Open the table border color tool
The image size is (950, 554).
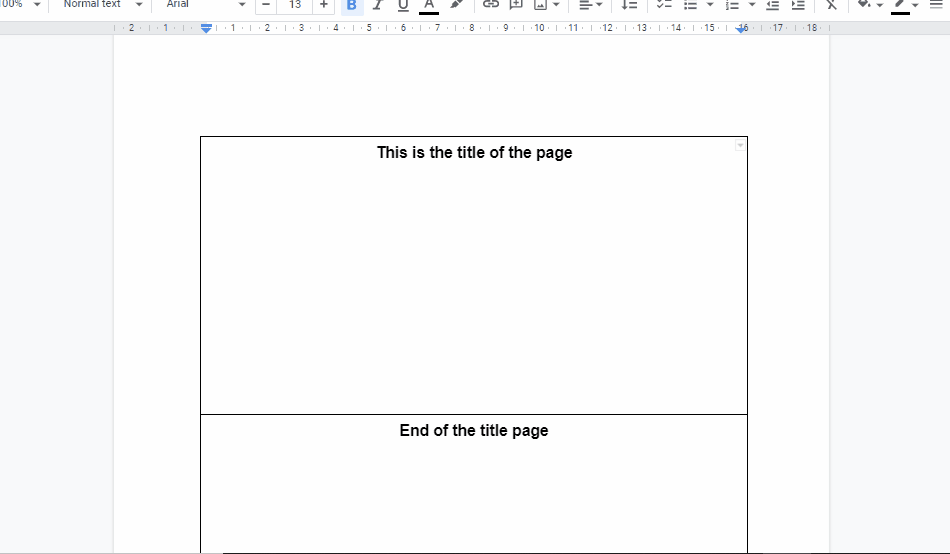pyautogui.click(x=900, y=5)
